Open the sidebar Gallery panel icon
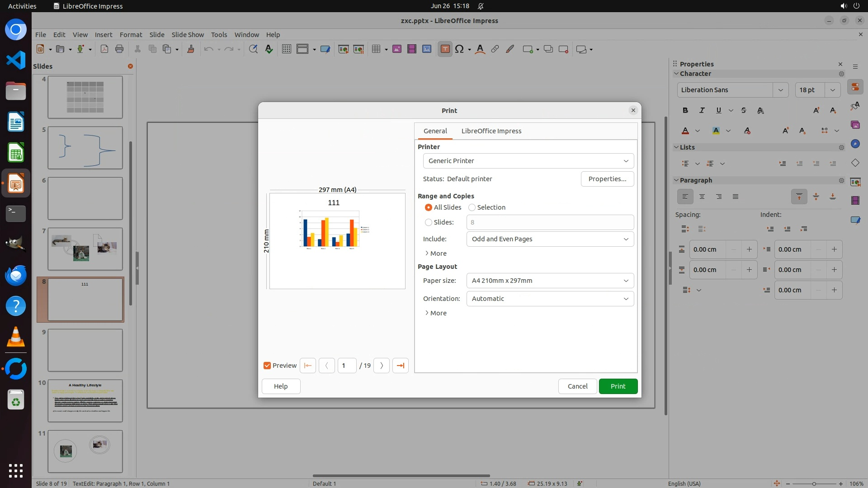 tap(855, 125)
